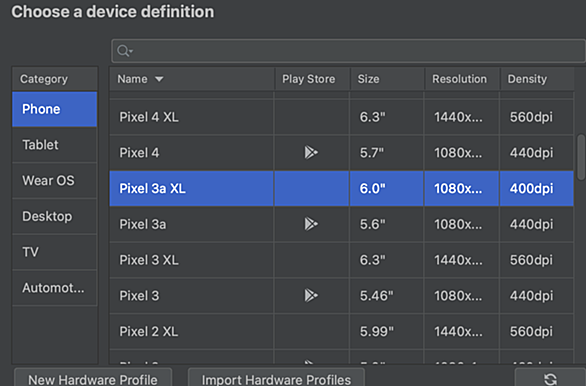586x386 pixels.
Task: Focus the device search field
Action: [x=348, y=51]
